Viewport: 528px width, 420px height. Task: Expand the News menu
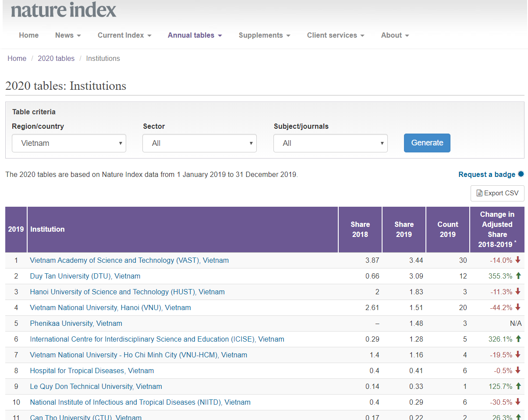click(68, 35)
